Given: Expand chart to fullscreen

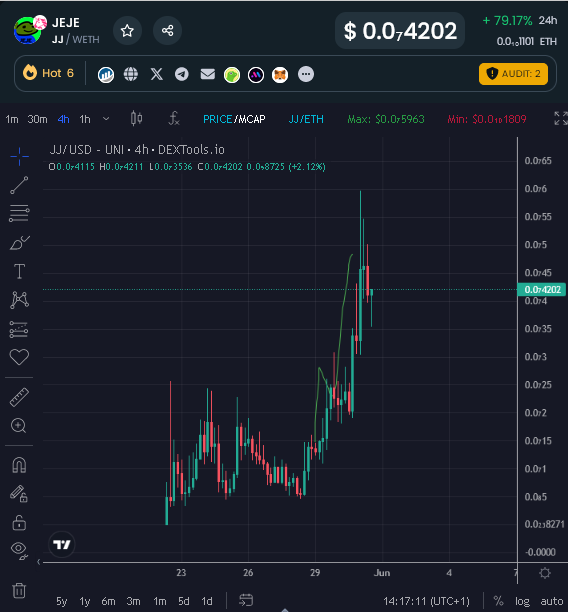Looking at the screenshot, I should (561, 118).
